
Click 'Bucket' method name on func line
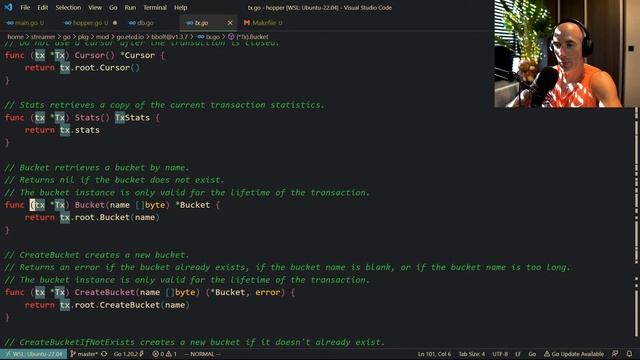[x=89, y=205]
